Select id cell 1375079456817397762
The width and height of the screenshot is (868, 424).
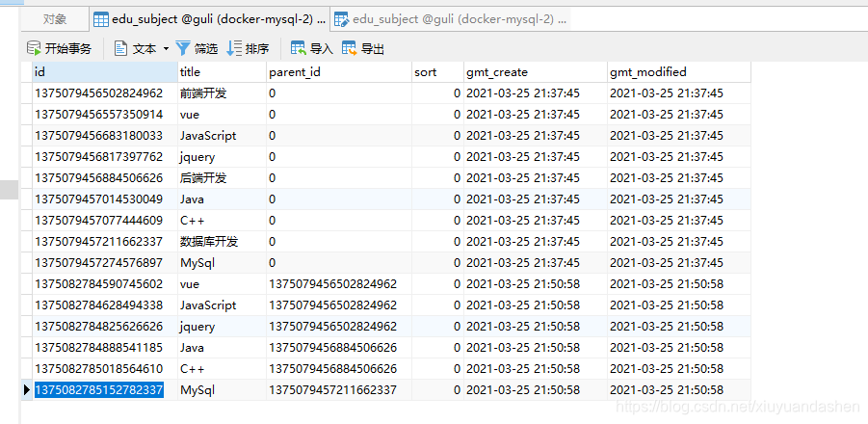point(105,157)
